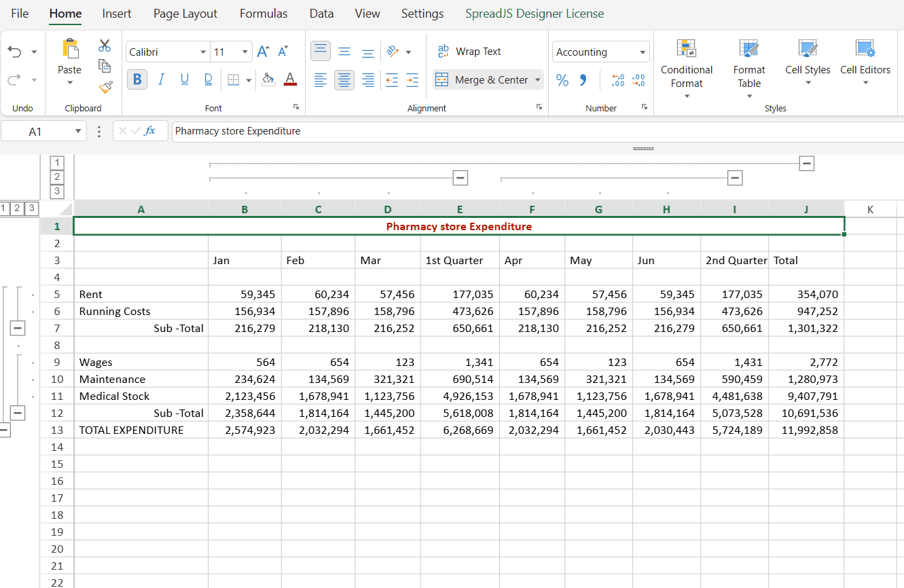Click the Paste clipboard icon
The image size is (904, 588).
[69, 49]
